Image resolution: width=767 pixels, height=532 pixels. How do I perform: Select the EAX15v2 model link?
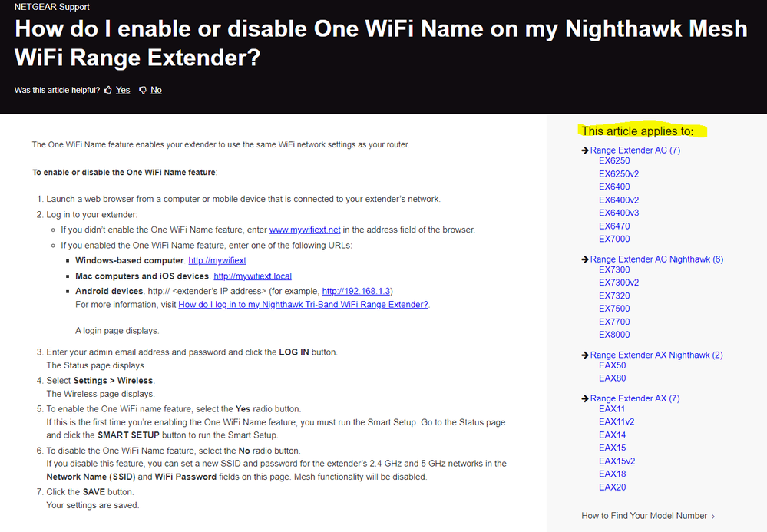(x=617, y=461)
